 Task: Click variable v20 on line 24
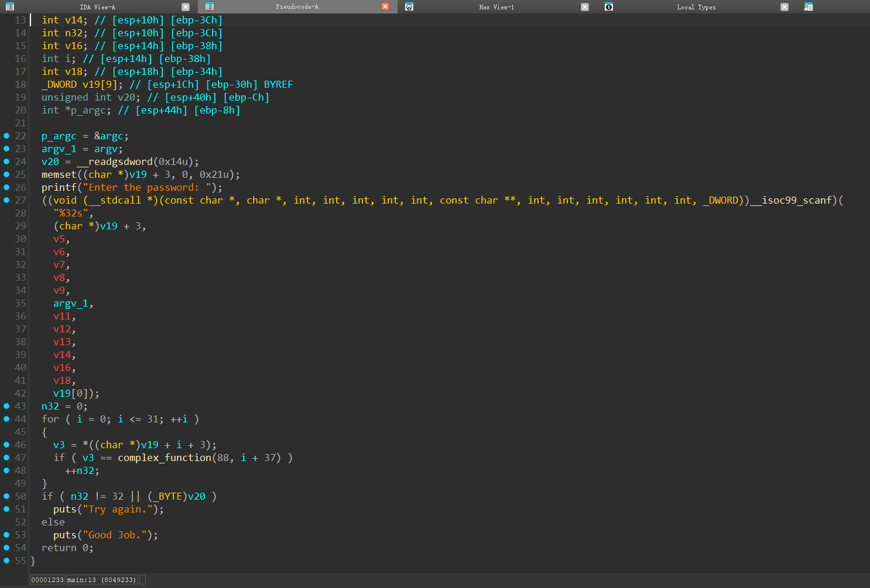point(50,161)
